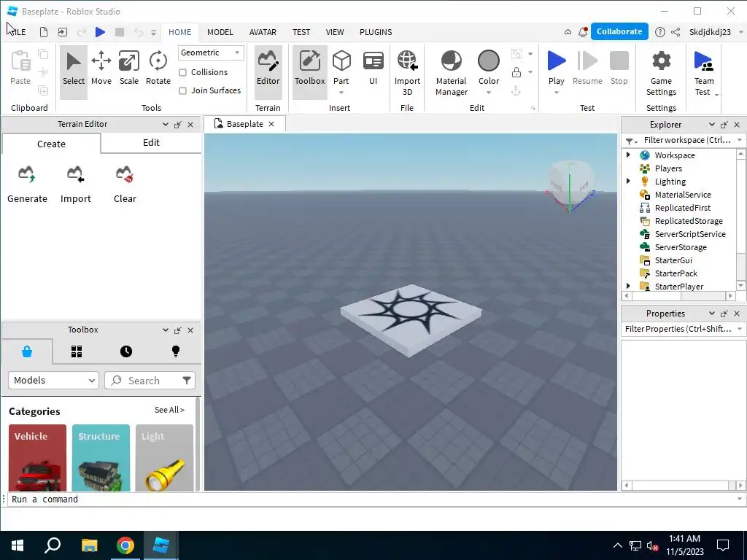The image size is (747, 560).
Task: Open the Vehicle category card
Action: click(37, 458)
